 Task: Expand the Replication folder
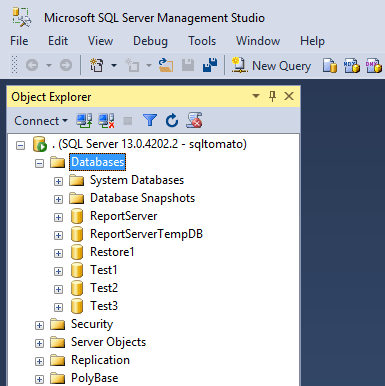click(x=39, y=362)
